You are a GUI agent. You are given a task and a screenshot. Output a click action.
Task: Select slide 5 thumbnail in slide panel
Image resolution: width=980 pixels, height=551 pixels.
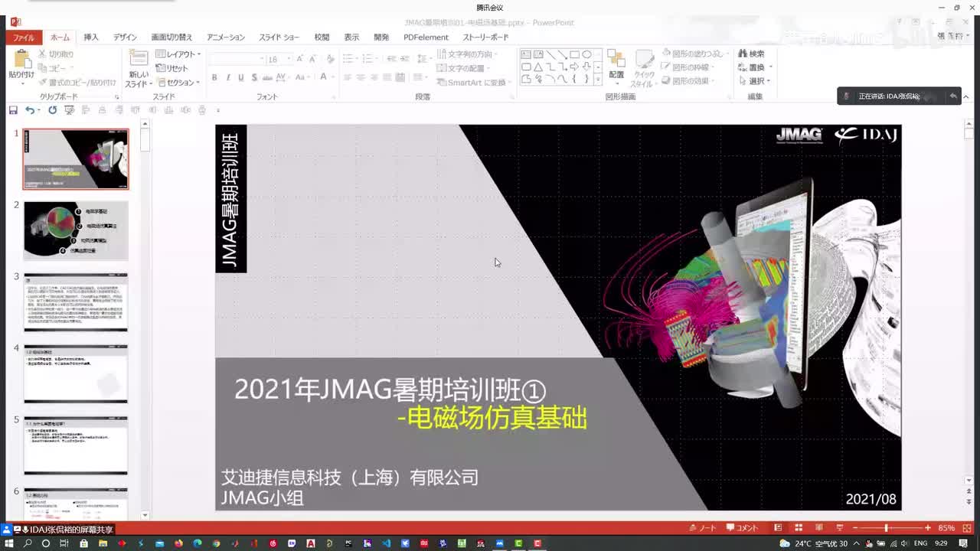76,445
